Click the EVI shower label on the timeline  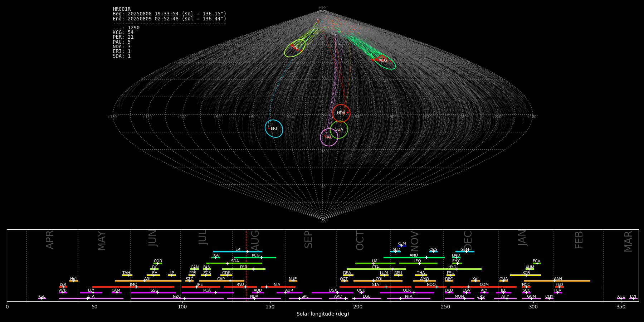click(633, 297)
